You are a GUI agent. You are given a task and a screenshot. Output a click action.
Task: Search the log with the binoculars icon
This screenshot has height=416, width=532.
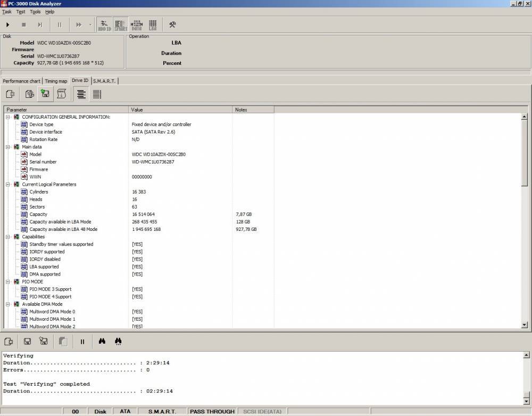[102, 342]
